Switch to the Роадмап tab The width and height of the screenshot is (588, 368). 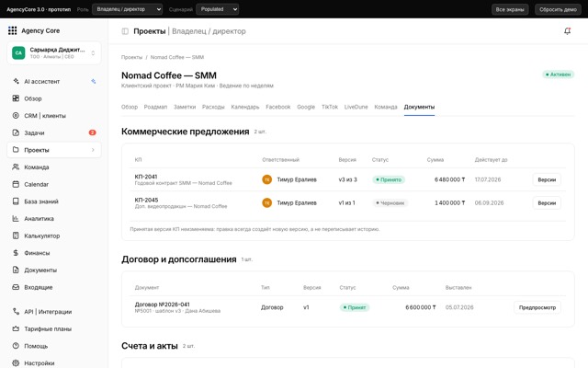coord(155,107)
